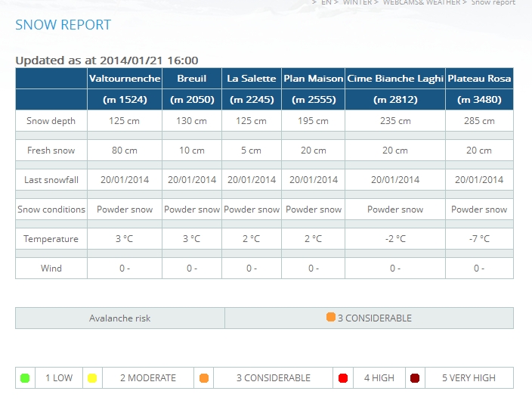532x416 pixels.
Task: Click the (m 1524) altitude cell
Action: coord(125,100)
